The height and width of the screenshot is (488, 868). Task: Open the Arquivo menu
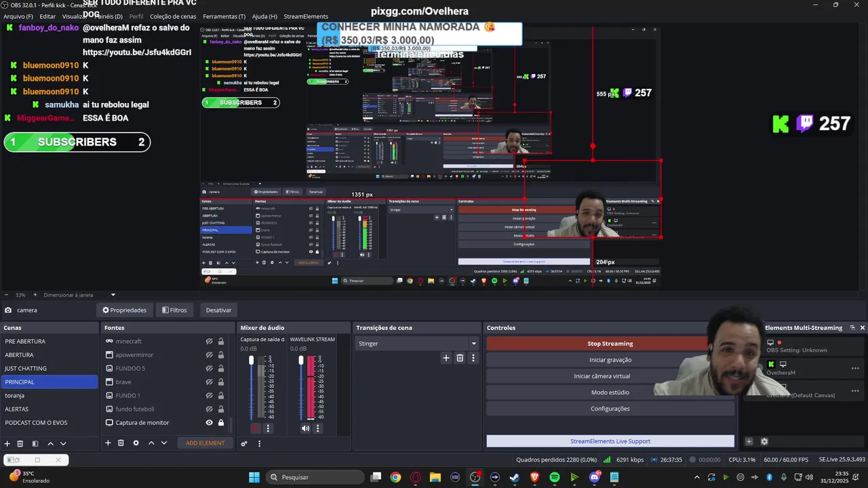(x=18, y=16)
